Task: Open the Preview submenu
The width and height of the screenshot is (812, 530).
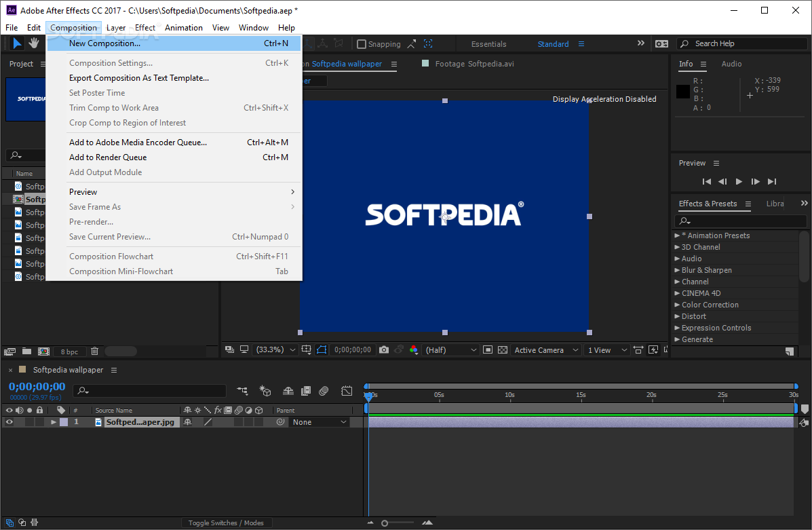Action: coord(174,191)
